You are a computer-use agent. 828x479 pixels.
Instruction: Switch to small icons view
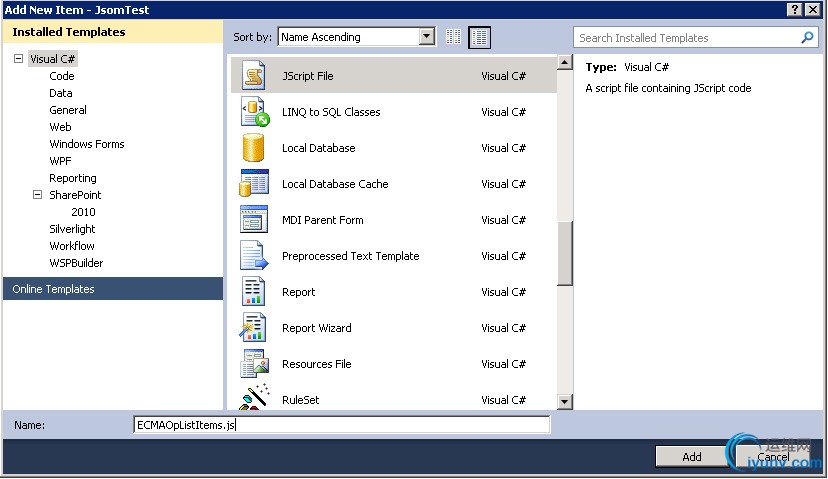coord(453,37)
